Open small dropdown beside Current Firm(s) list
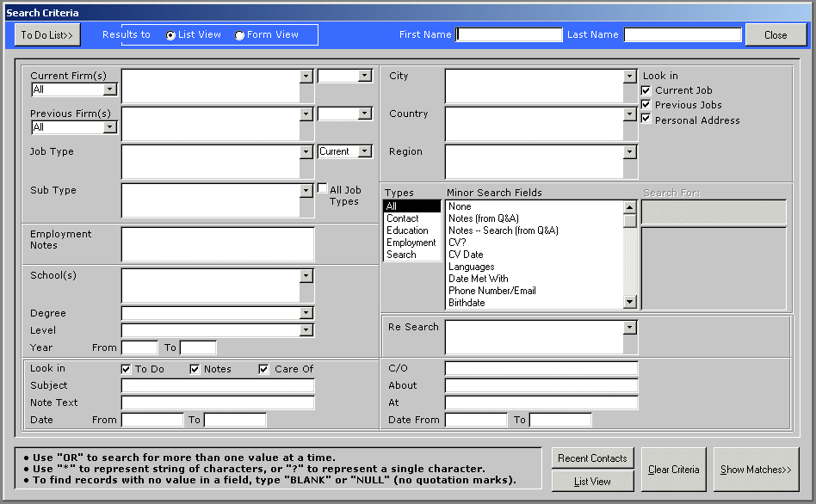 click(x=365, y=76)
